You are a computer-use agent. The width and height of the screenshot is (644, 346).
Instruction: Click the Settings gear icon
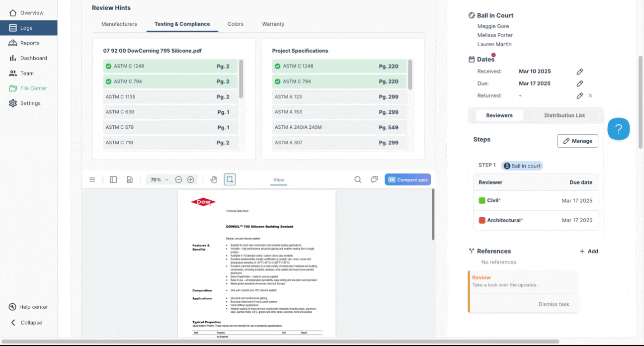[13, 103]
